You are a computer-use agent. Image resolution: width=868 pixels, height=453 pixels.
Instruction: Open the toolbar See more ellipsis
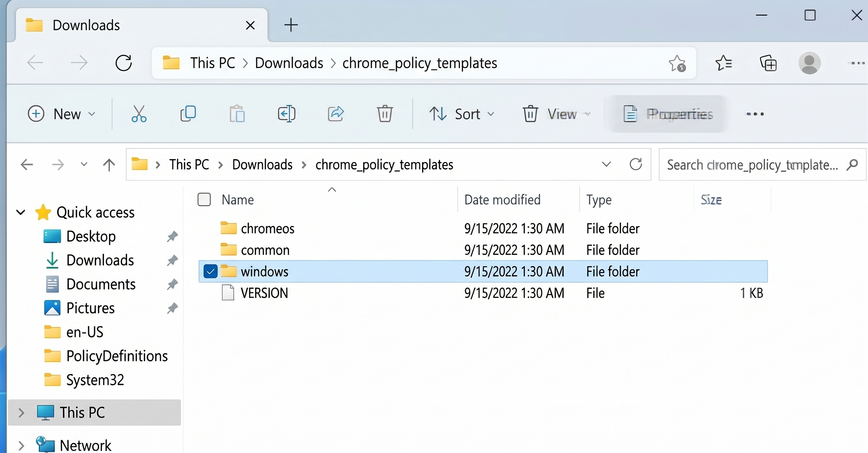tap(755, 114)
